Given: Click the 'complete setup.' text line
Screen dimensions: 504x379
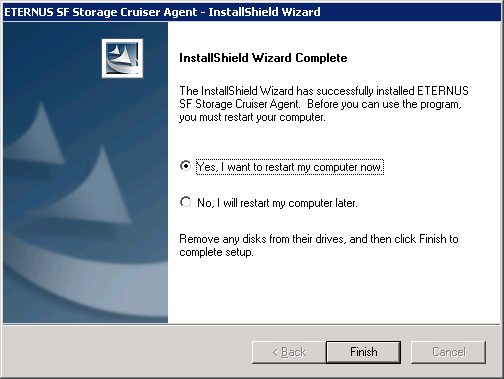Looking at the screenshot, I should (x=216, y=252).
